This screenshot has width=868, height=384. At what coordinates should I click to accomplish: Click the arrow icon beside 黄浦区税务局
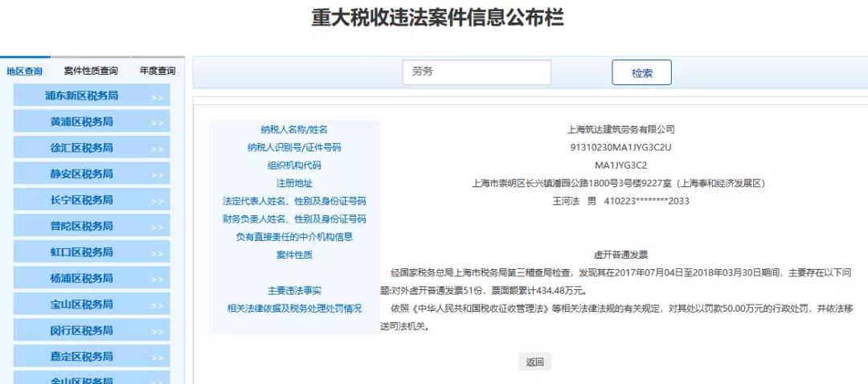tap(157, 124)
